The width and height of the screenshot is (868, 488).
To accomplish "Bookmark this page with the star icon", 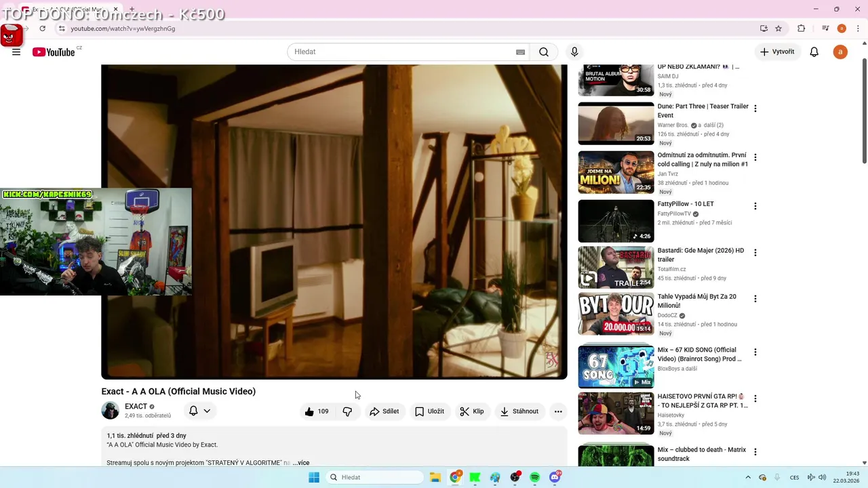I will (x=778, y=28).
